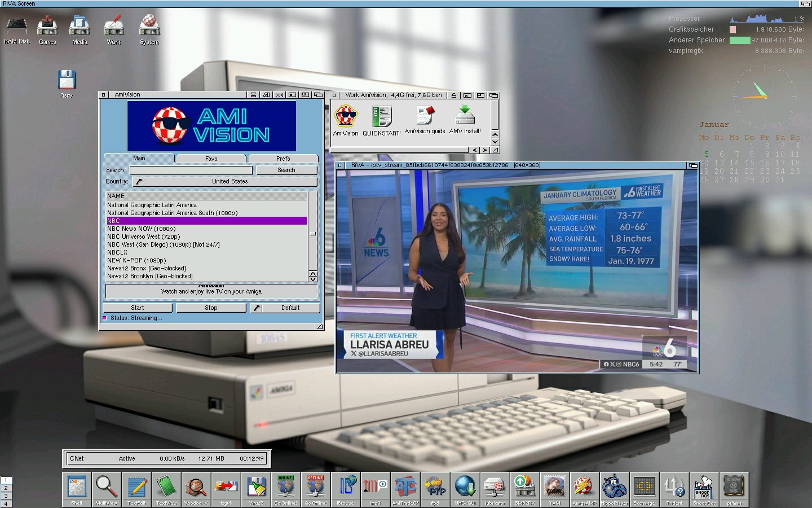
Task: Start TextEdit from the dock
Action: 137,489
